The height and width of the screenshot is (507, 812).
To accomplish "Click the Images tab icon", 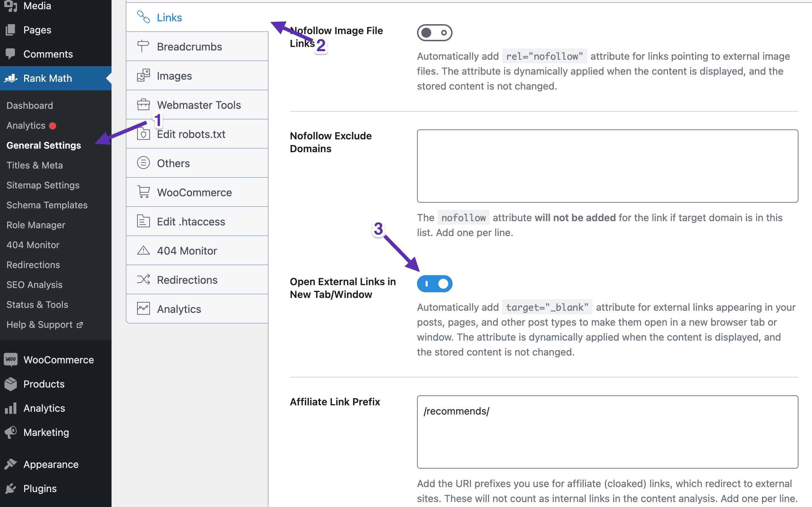I will pos(143,75).
